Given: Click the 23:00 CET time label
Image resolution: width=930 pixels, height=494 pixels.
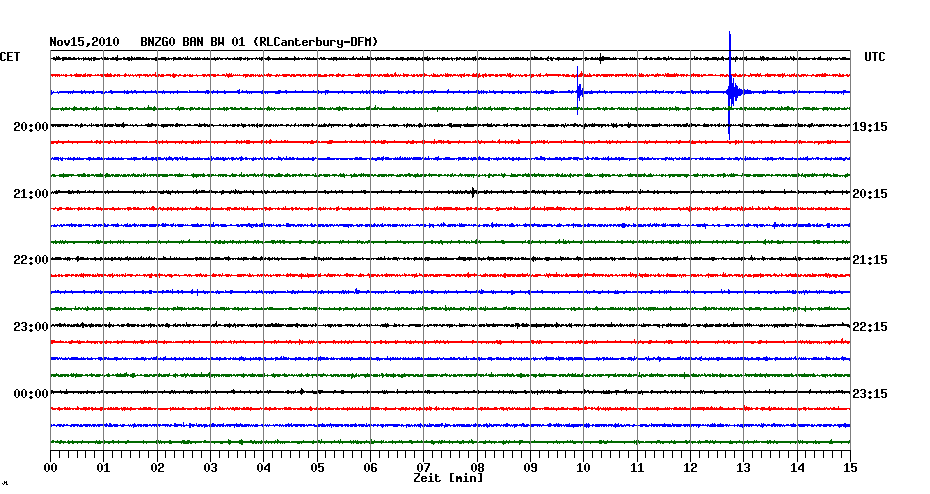Looking at the screenshot, I should (x=31, y=327).
